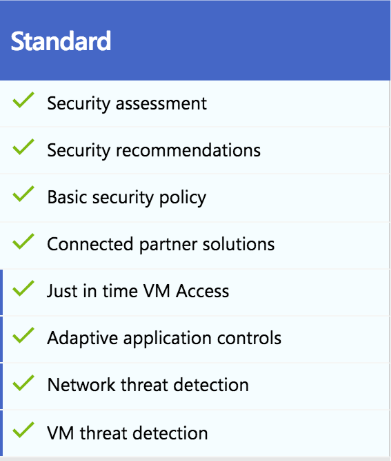
Task: Click the checkmark next to Connected partner solutions
Action: 23,241
